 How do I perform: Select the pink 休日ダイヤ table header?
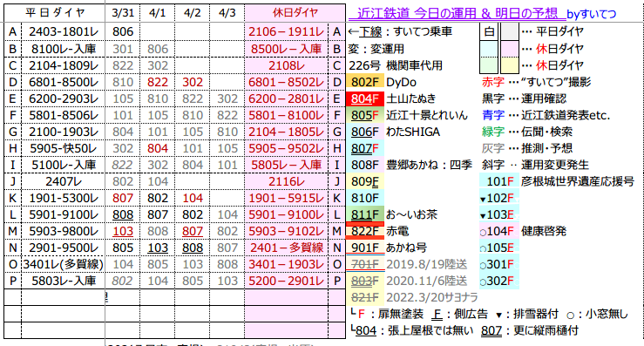coord(295,13)
